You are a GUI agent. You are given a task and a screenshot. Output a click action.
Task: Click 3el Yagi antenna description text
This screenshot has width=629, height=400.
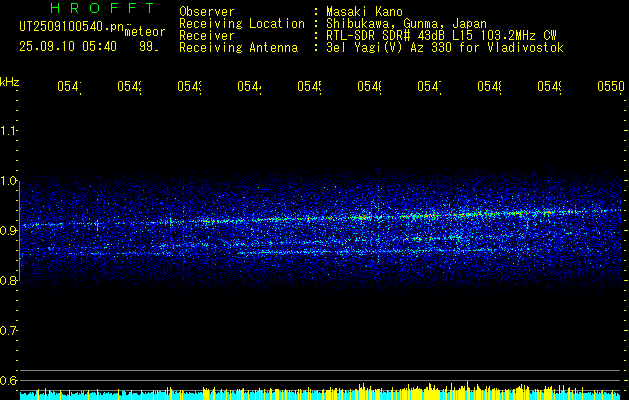445,48
